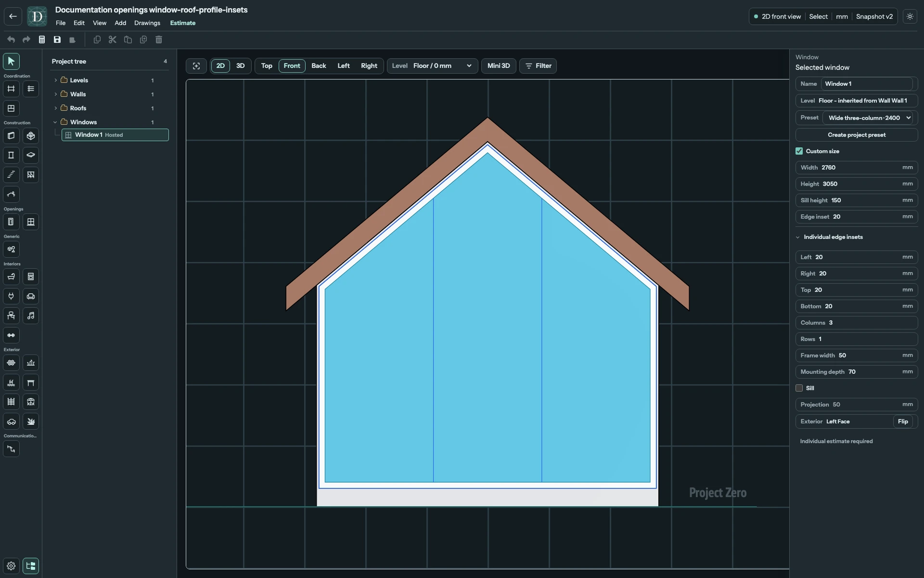Choose the Slab construction tool
The image size is (924, 578).
[x=31, y=155]
